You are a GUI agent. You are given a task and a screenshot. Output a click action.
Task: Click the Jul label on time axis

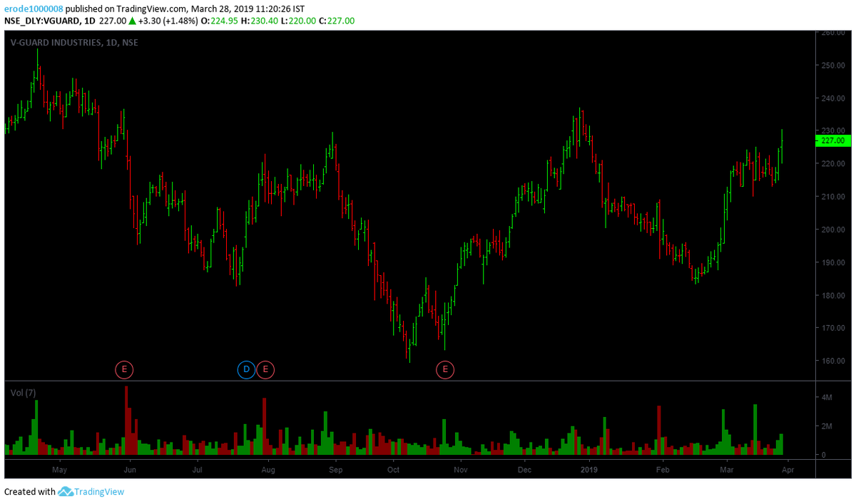pos(198,470)
